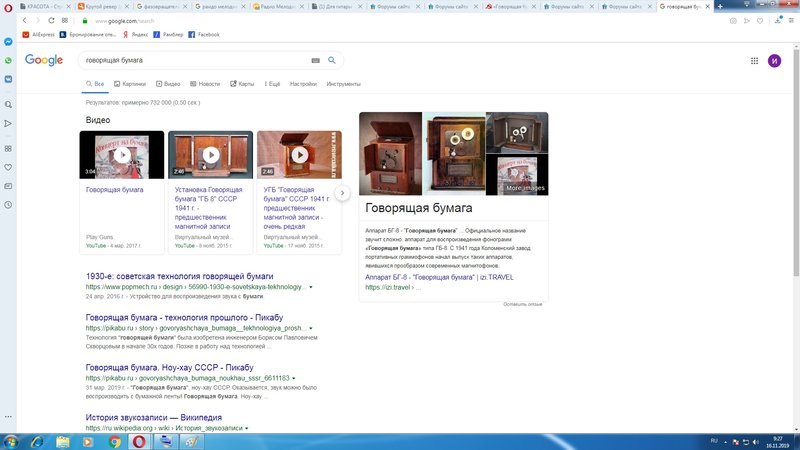Screen dimensions: 800x450
Task: Open VK messenger in Opera sidebar
Action: coord(8,80)
